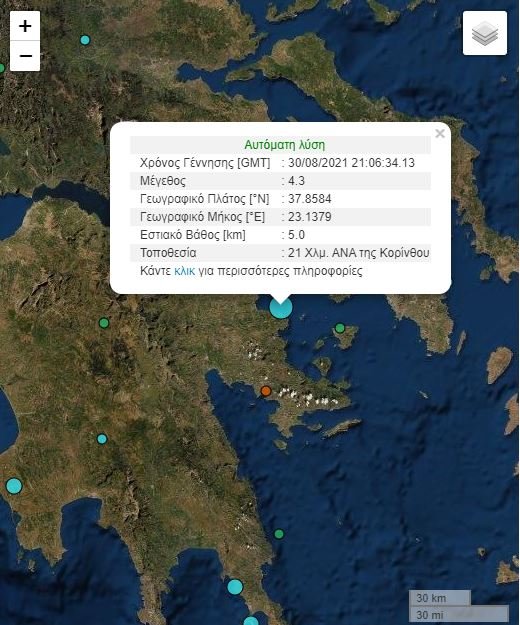Select the green marker off the southeast coast
This screenshot has height=625, width=520.
point(279,534)
